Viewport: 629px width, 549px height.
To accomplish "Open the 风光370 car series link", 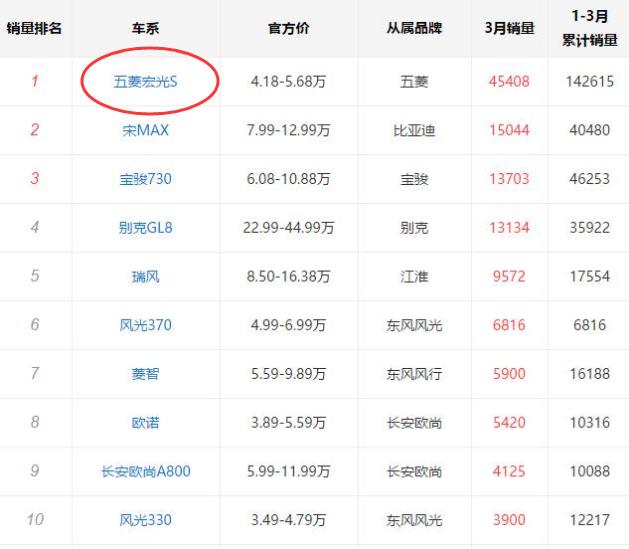I will click(145, 325).
